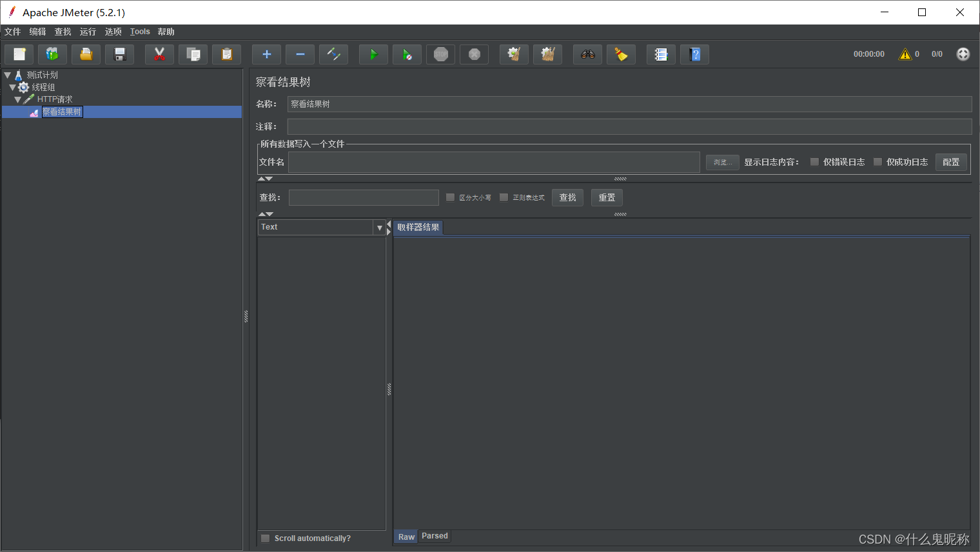
Task: Open the 文件 menu
Action: [x=12, y=32]
